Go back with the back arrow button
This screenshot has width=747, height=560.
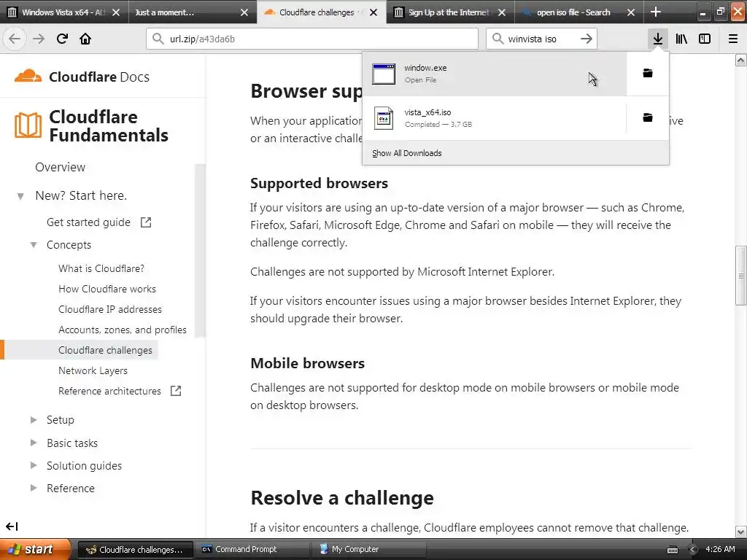click(x=15, y=39)
